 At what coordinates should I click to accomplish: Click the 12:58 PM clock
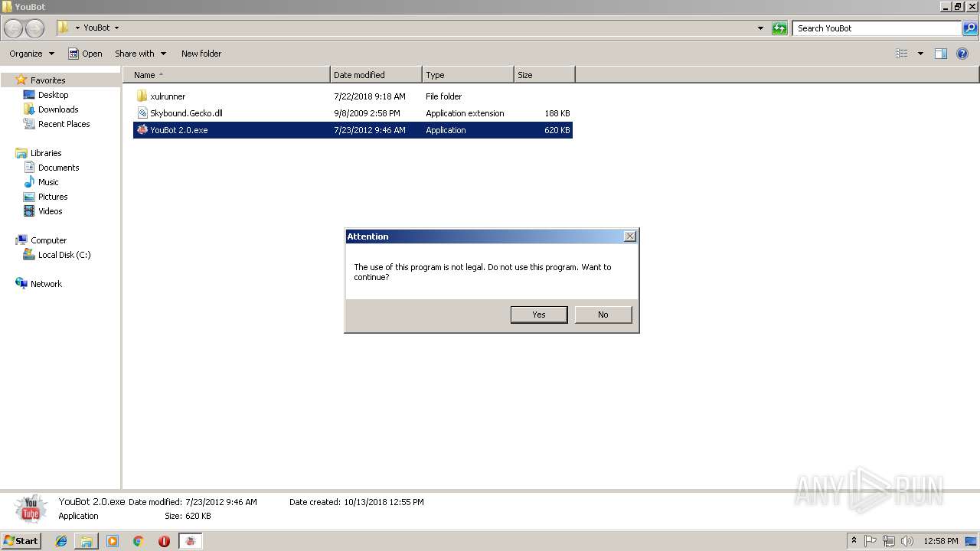click(941, 541)
